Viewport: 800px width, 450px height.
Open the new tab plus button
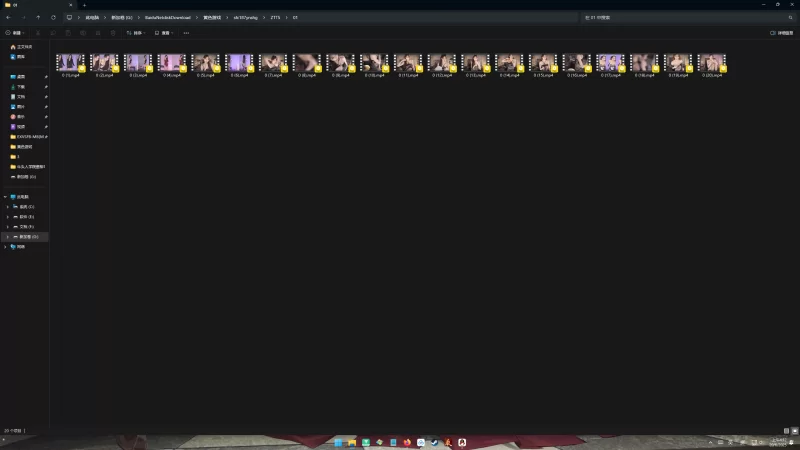click(84, 5)
